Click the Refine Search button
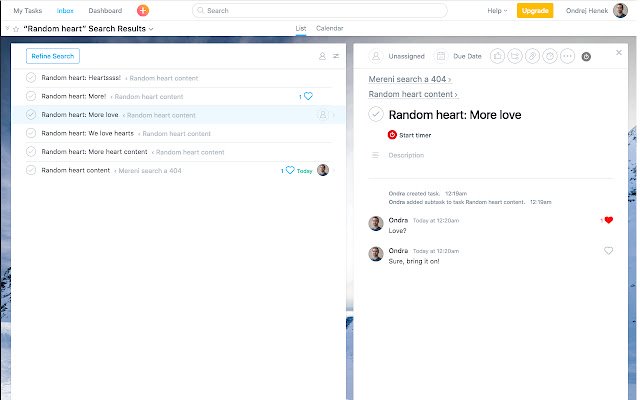The image size is (640, 400). coord(53,56)
